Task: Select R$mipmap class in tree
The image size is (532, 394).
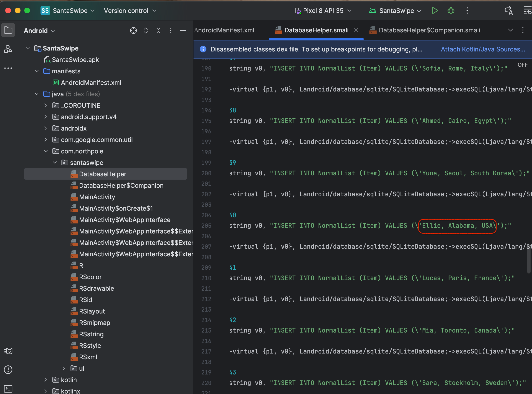Action: point(91,323)
